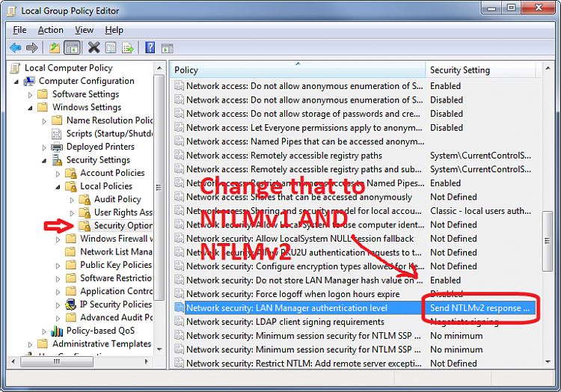Expand the Account Policies node
Image resolution: width=561 pixels, height=392 pixels.
click(x=58, y=174)
